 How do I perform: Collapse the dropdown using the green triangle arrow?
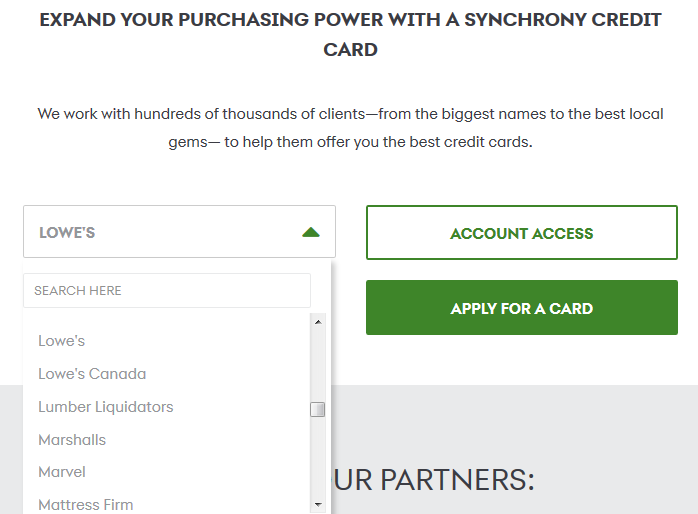[x=311, y=232]
